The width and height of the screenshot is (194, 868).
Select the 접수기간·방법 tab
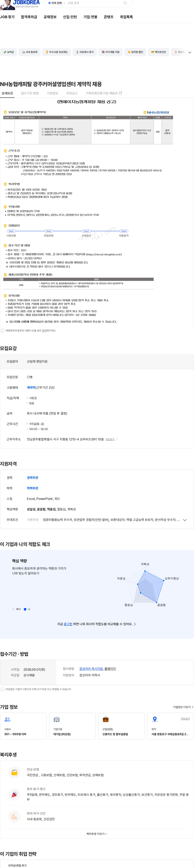[x=30, y=93]
